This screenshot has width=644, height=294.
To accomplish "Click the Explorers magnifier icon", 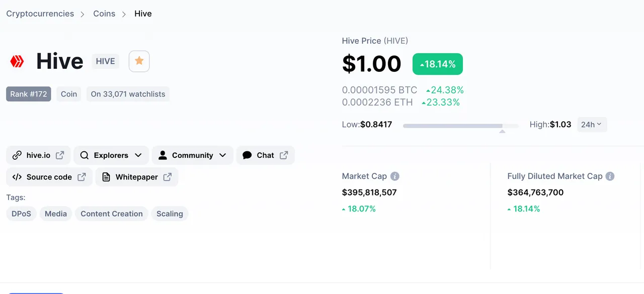I will click(85, 155).
